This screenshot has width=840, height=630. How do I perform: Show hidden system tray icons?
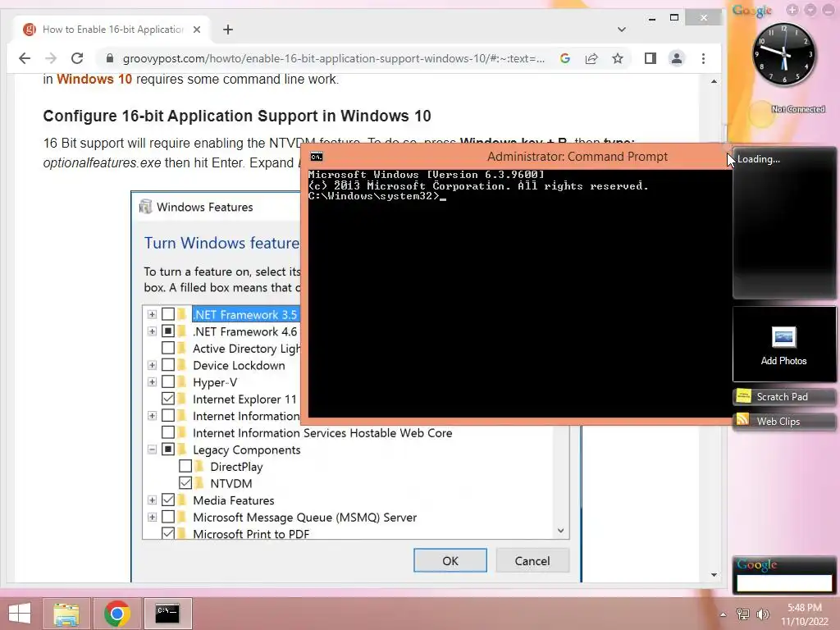coord(724,614)
